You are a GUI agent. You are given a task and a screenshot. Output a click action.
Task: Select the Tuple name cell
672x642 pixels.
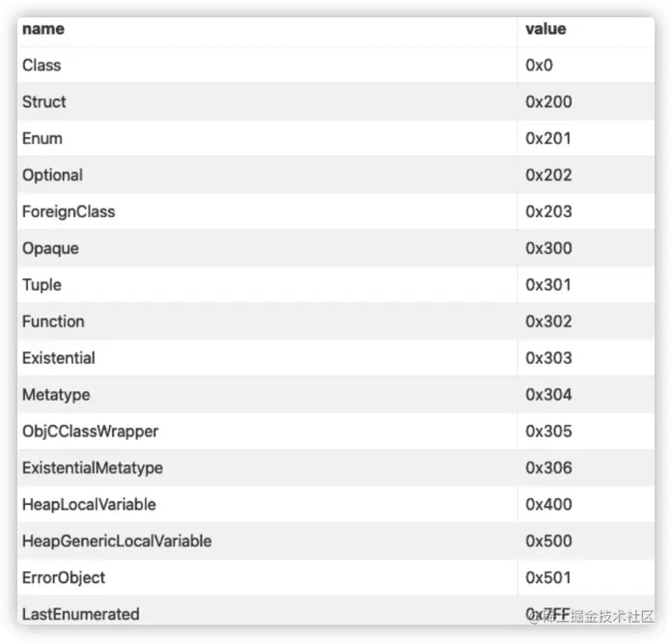tap(42, 286)
